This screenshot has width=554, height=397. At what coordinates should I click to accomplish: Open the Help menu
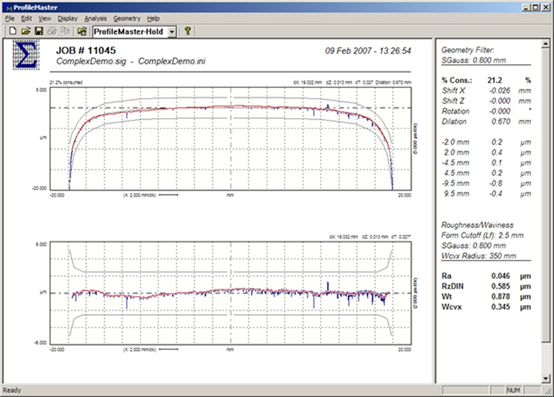(153, 19)
